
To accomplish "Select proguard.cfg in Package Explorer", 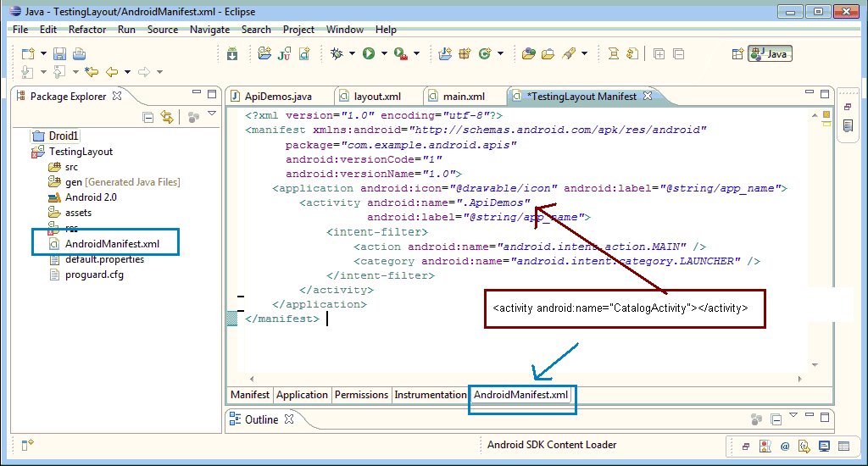I will click(94, 275).
